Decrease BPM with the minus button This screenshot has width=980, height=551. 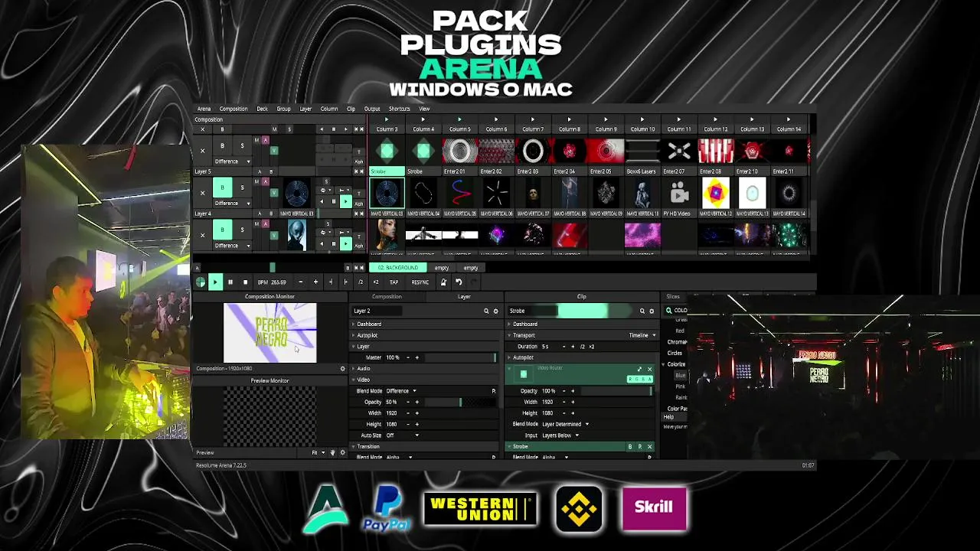point(300,282)
